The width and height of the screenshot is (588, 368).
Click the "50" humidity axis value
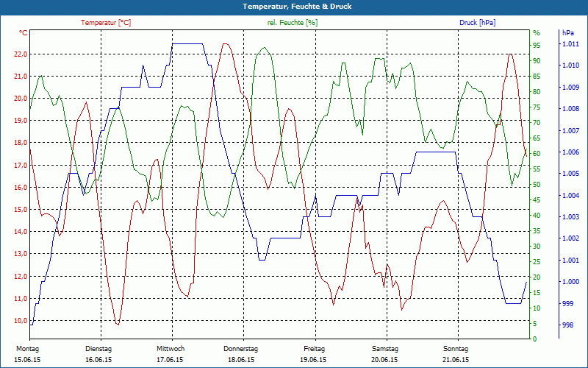point(537,185)
